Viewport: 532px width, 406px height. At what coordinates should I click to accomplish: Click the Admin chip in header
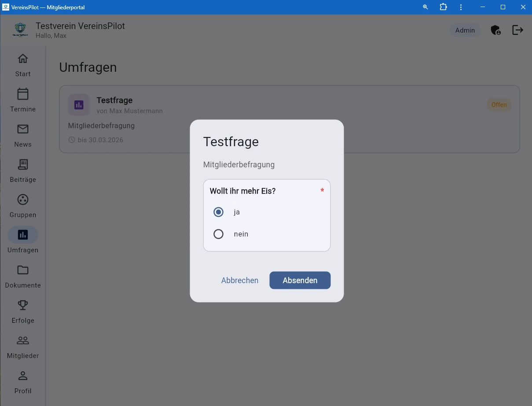[465, 30]
